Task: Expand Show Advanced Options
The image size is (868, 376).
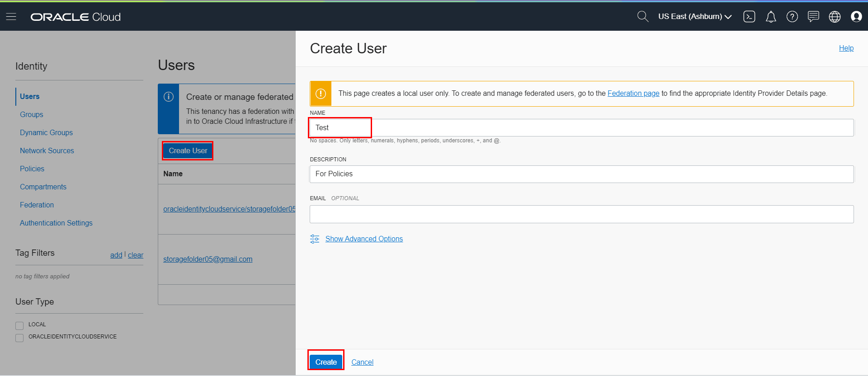Action: coord(364,239)
